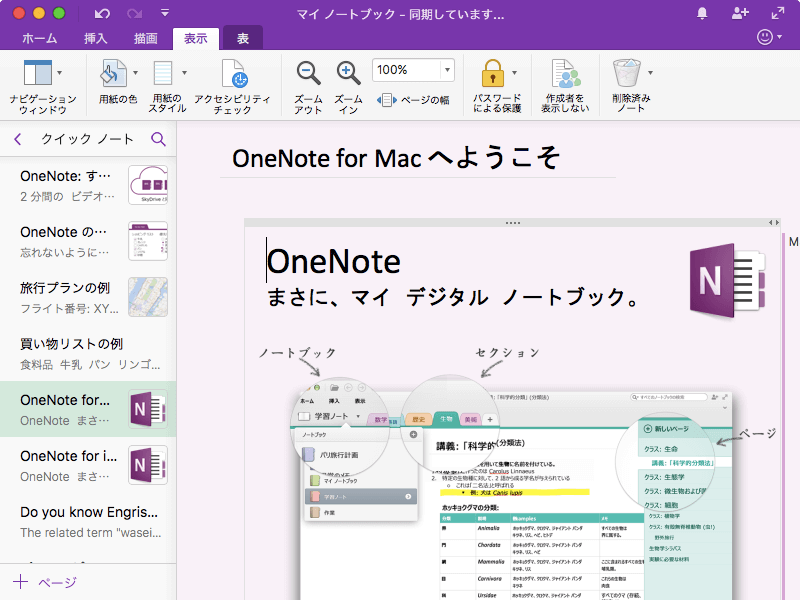This screenshot has height=600, width=800.
Task: Click the page title 'OneNote for Mac へようこそ'
Action: [396, 158]
